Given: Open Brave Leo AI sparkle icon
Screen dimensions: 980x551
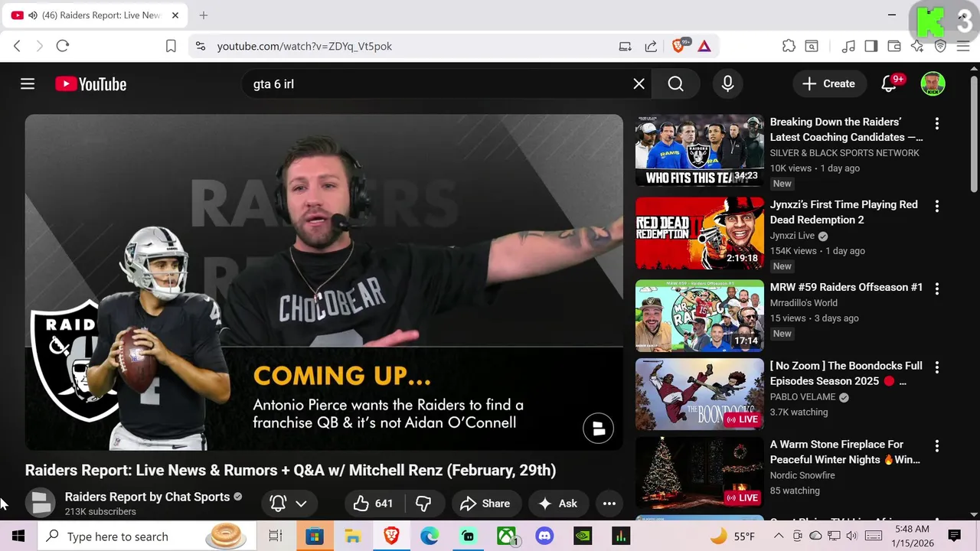Looking at the screenshot, I should point(917,46).
